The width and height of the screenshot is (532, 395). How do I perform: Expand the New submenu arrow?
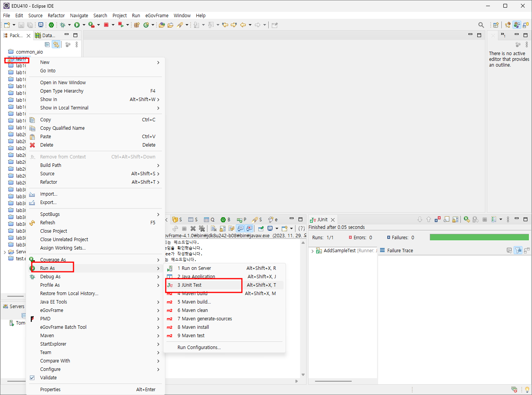pyautogui.click(x=158, y=62)
